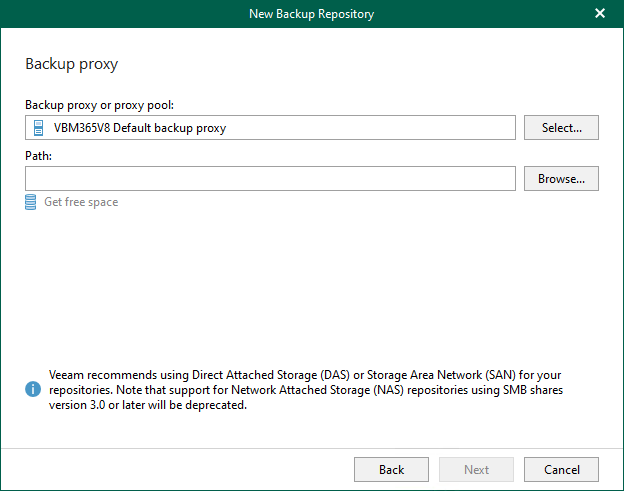Click the Get free space link

pos(81,202)
